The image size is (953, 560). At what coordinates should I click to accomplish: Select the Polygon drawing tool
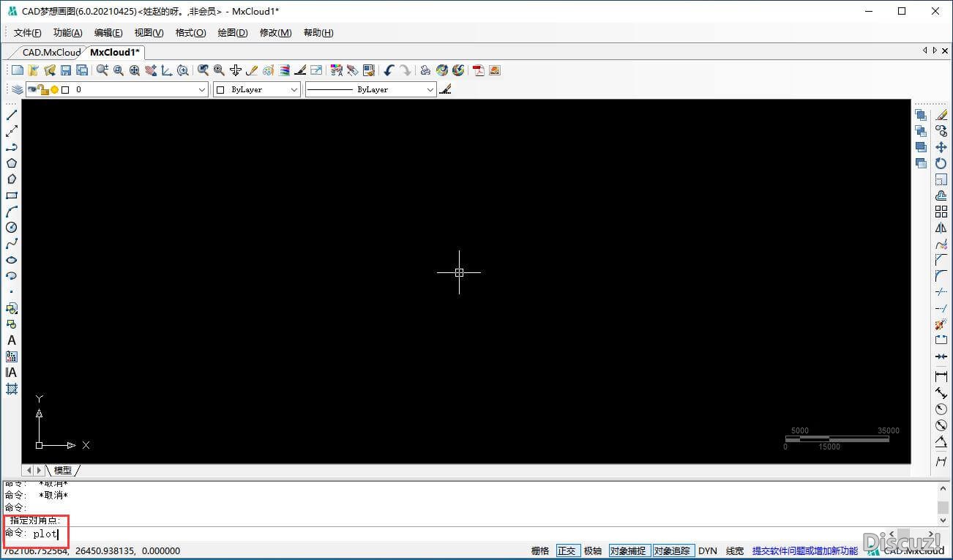pyautogui.click(x=12, y=163)
